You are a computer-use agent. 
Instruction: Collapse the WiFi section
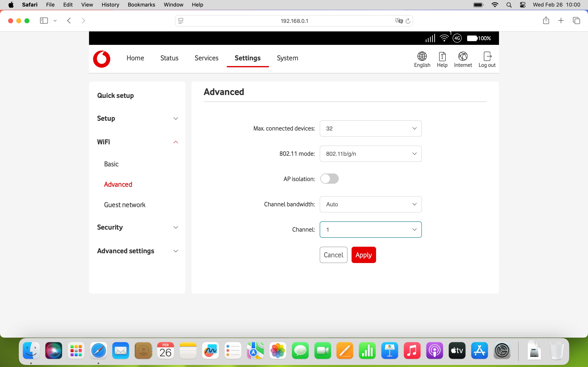pyautogui.click(x=176, y=142)
